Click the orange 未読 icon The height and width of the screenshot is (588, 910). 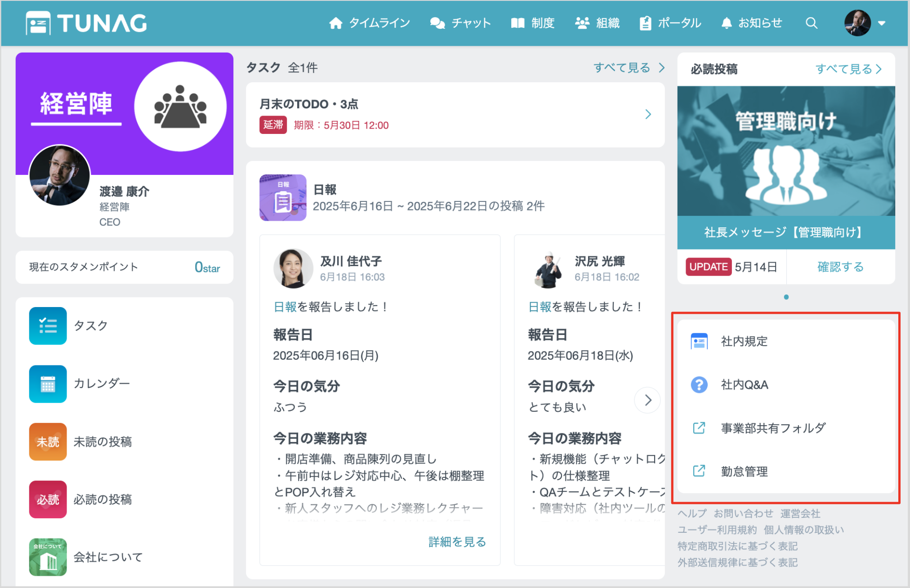click(x=48, y=441)
